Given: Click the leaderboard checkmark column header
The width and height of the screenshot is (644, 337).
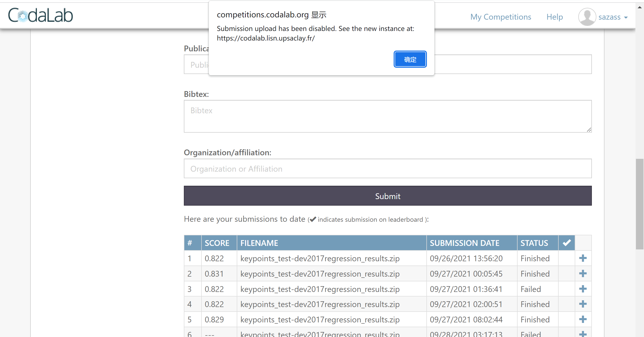Looking at the screenshot, I should coord(566,243).
